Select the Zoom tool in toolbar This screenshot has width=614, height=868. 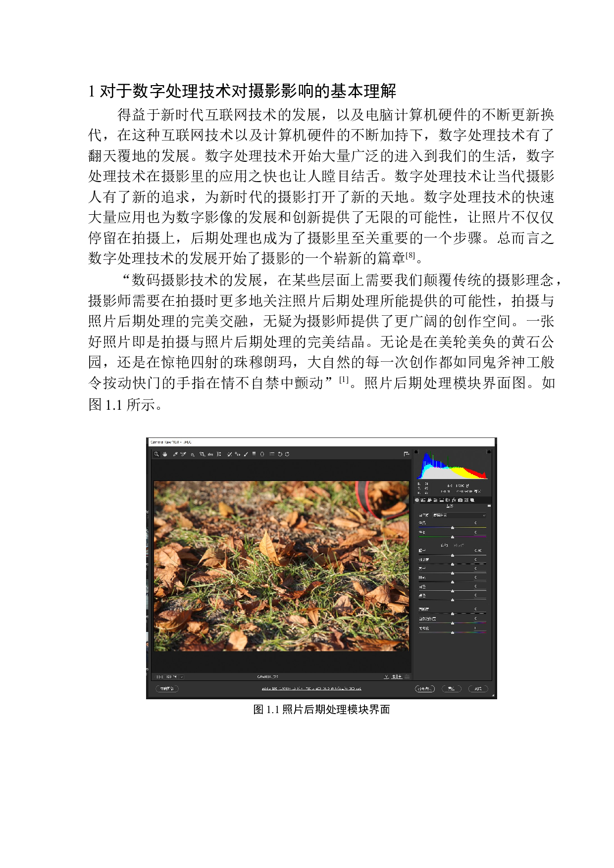(156, 454)
